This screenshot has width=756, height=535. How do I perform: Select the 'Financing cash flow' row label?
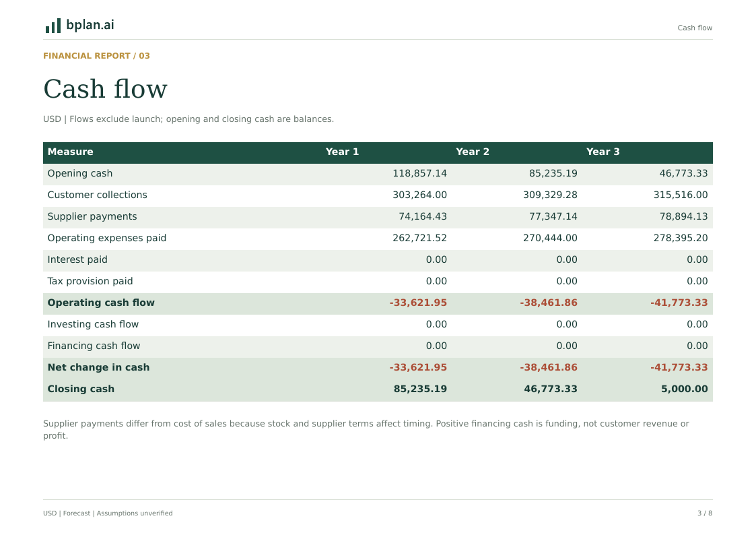[x=94, y=346]
